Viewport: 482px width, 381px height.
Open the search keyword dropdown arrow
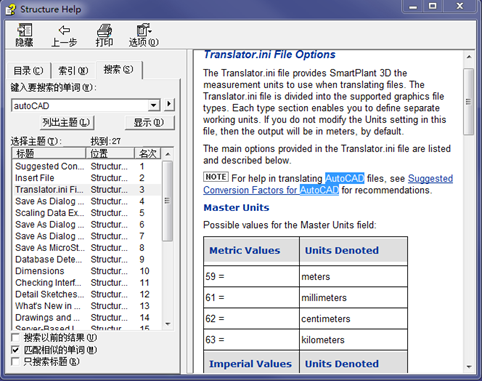tap(153, 105)
